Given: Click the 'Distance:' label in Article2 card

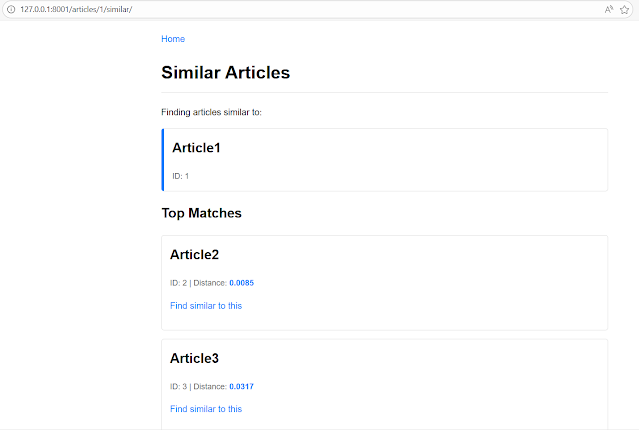Looking at the screenshot, I should point(210,283).
